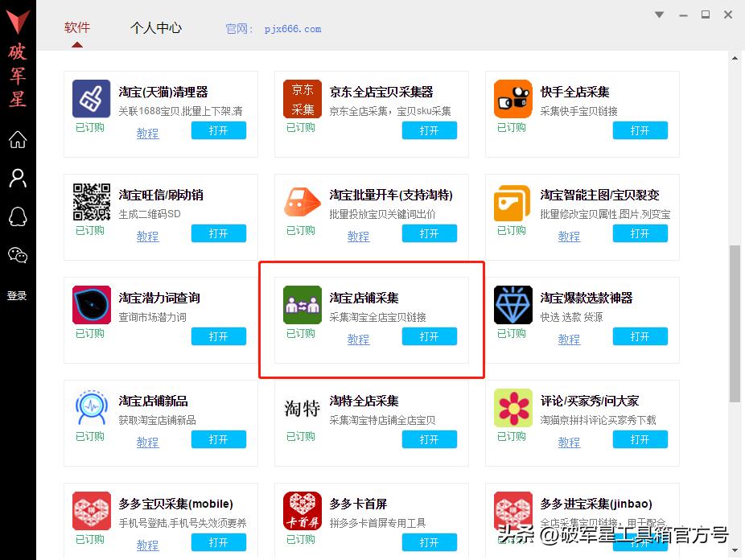Click the 多多宝贝采集 heart icon
This screenshot has height=560, width=745.
(x=91, y=511)
